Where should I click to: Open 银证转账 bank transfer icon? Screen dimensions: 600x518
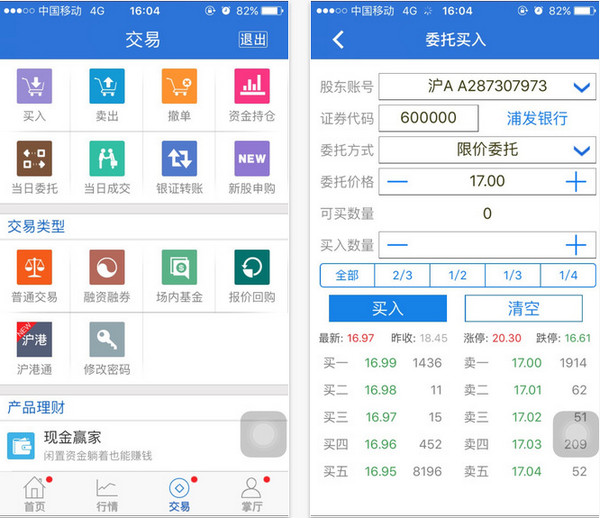(179, 159)
